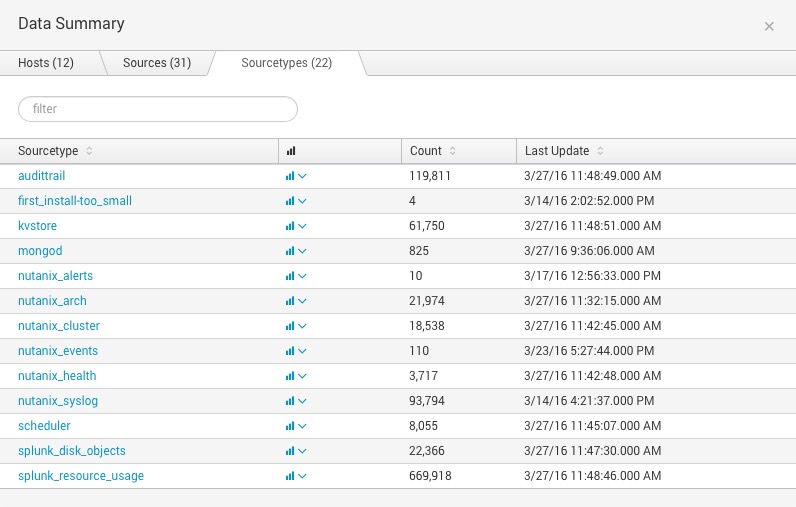This screenshot has width=796, height=507.
Task: Select the count value 8,055
Action: click(x=423, y=425)
